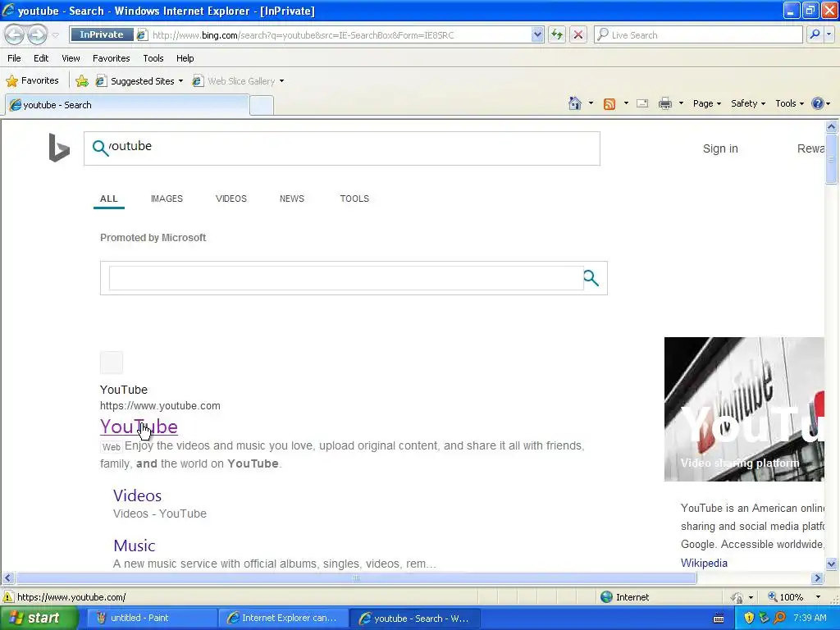Expand the Web Slice Gallery dropdown arrow
840x630 pixels.
[x=282, y=81]
